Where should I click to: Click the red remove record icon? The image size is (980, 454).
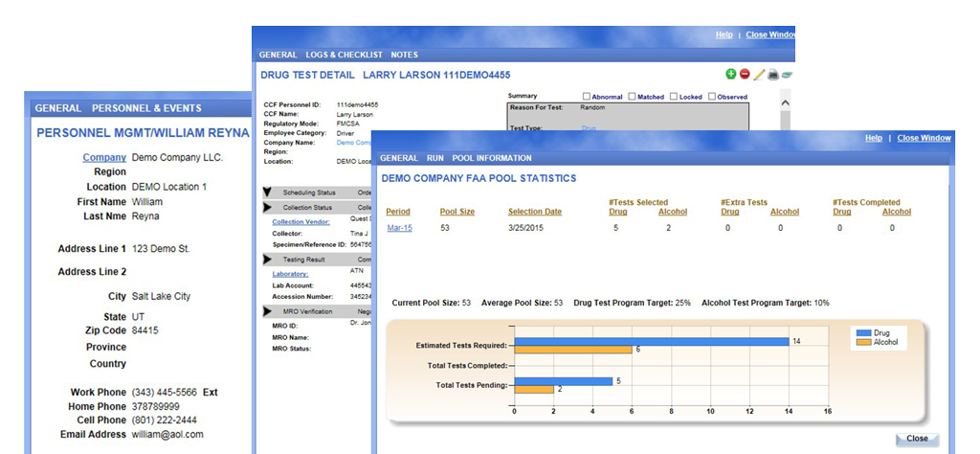point(745,74)
